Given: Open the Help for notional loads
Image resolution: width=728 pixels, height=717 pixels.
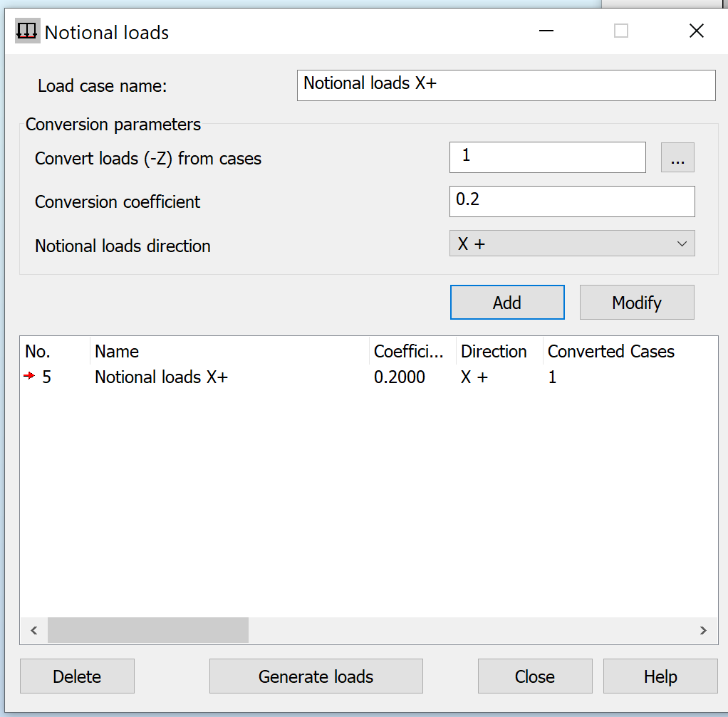Looking at the screenshot, I should [660, 676].
